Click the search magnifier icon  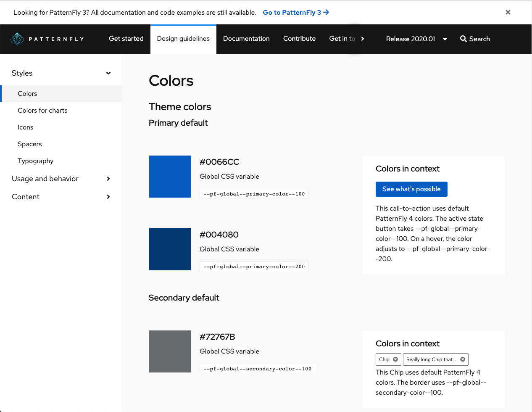(x=464, y=39)
